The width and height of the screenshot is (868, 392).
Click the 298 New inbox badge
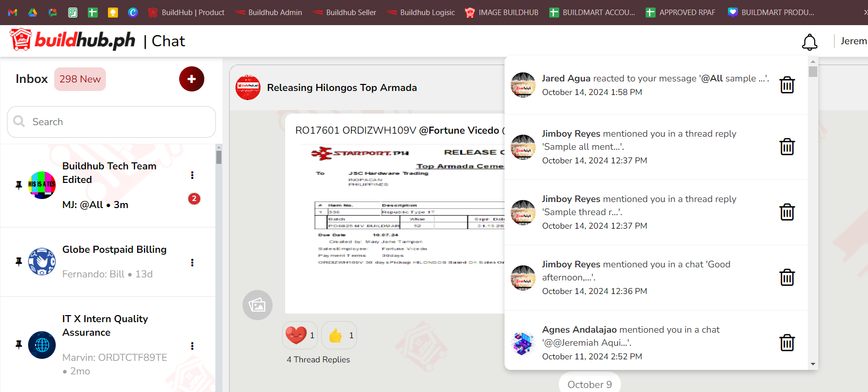tap(80, 79)
